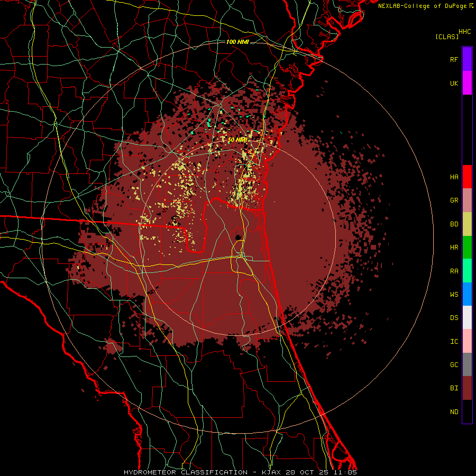Click the [CLAS] units label

tap(447, 36)
